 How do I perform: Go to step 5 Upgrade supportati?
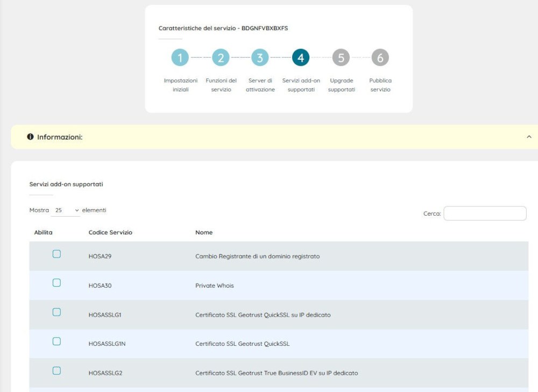point(341,58)
